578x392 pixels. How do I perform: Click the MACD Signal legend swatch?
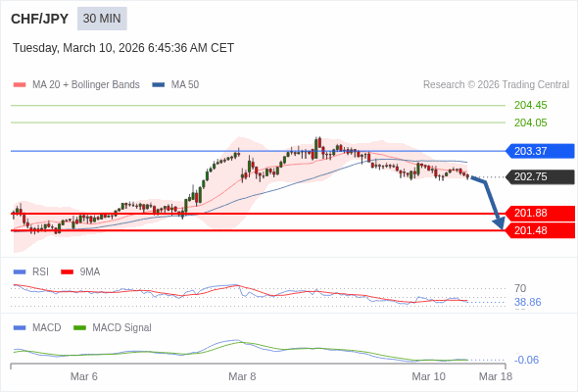click(x=79, y=328)
